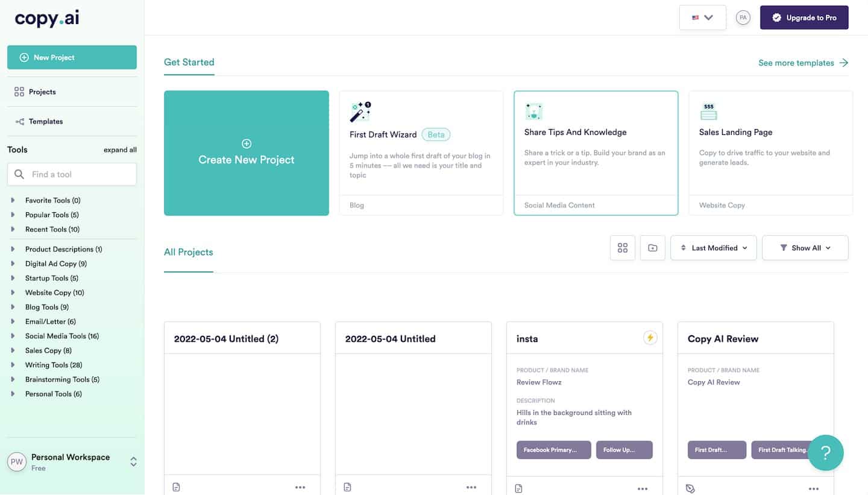Create a new folder for projects
Image resolution: width=868 pixels, height=495 pixels.
(x=652, y=247)
